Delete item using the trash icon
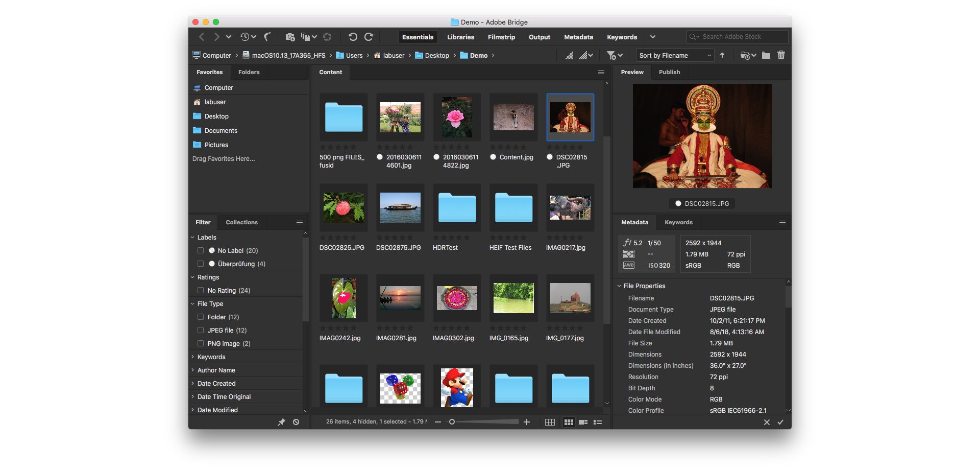Viewport: 980px width, 470px height. pos(781,55)
